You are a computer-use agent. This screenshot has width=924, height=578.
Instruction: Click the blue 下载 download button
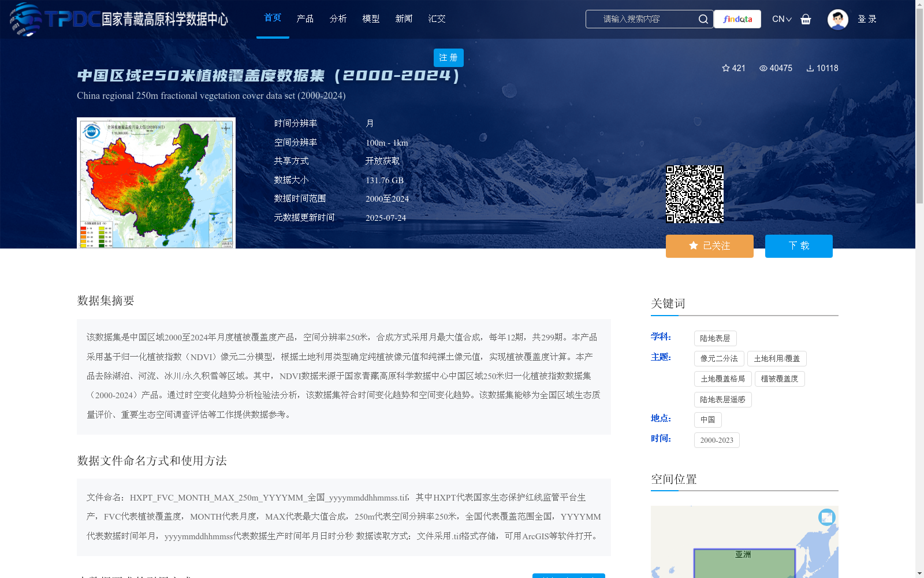799,246
